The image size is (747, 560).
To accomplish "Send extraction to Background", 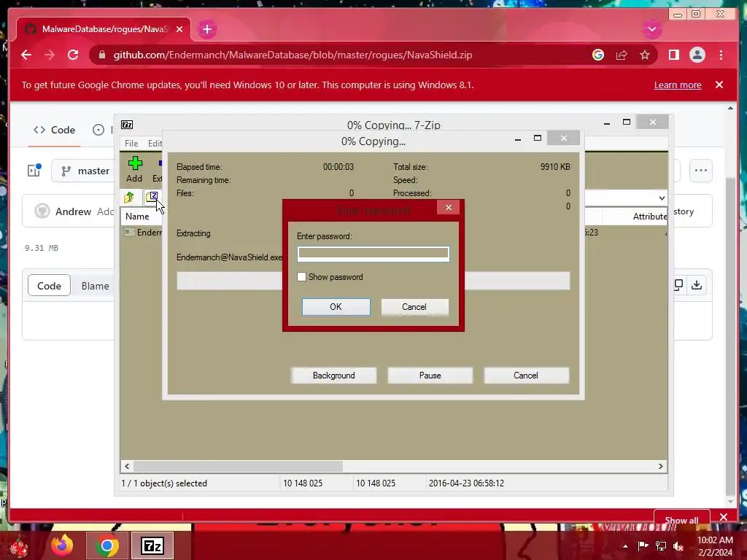I will pos(333,376).
